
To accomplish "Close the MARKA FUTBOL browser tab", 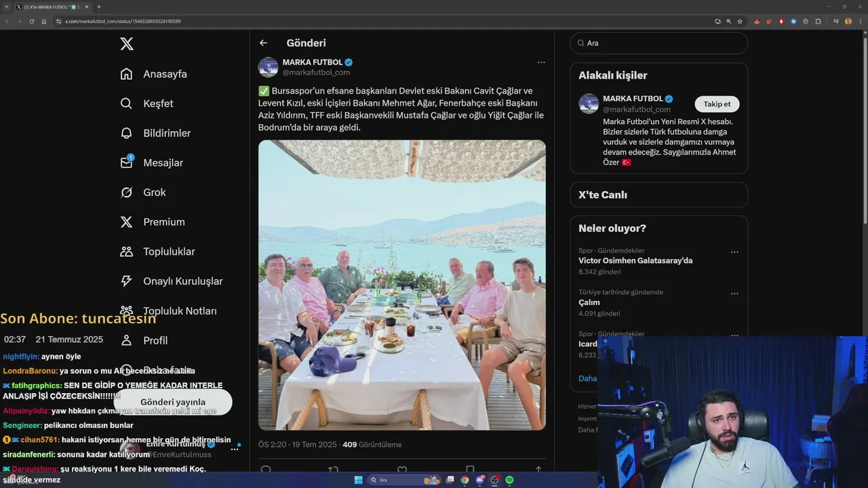I will click(x=86, y=7).
